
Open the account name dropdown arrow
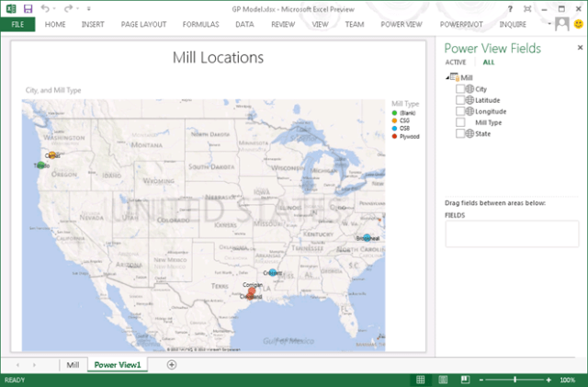click(549, 24)
